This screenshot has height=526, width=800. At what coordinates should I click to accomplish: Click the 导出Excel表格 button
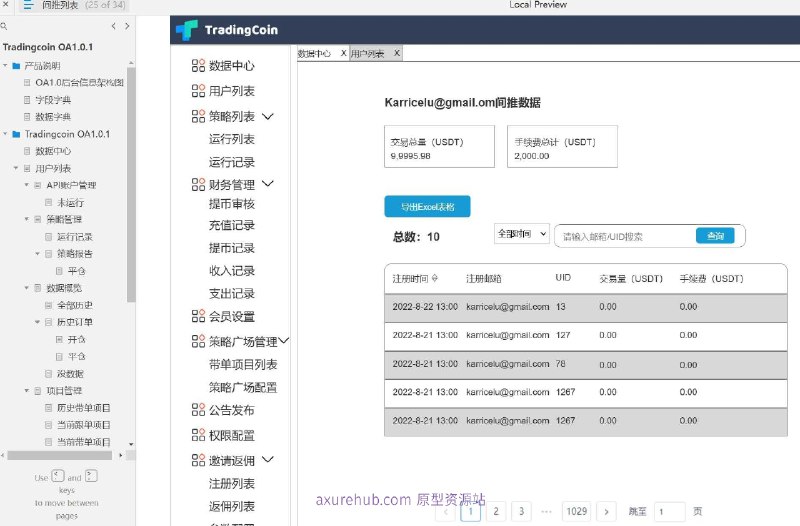(x=428, y=207)
